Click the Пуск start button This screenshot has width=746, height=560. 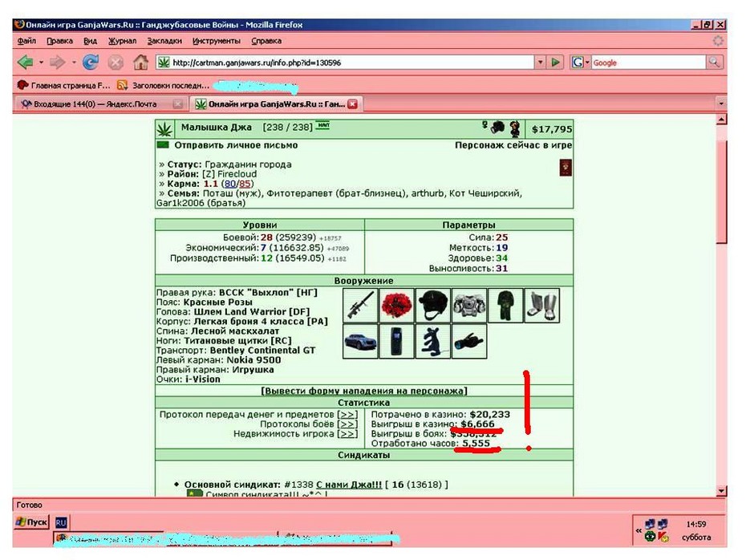[31, 522]
